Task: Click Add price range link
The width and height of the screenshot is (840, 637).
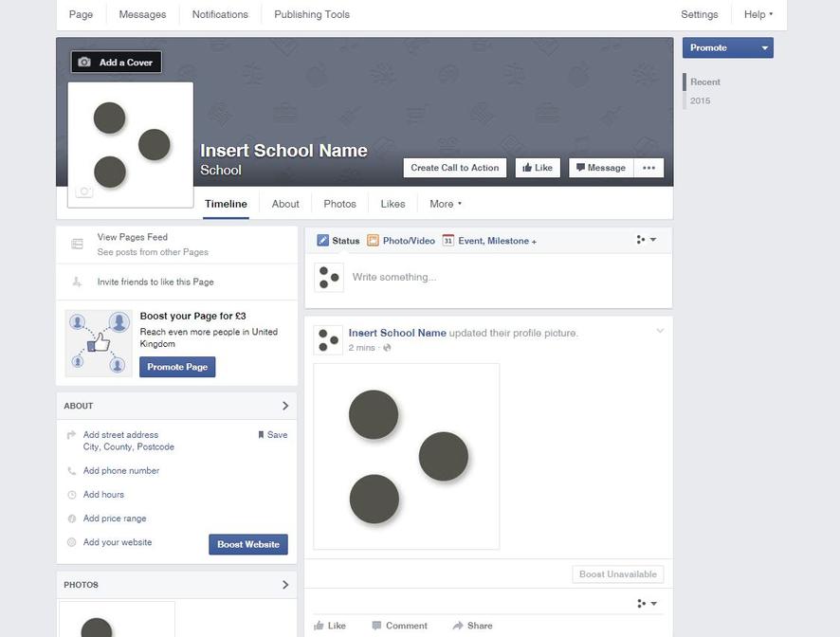Action: pyautogui.click(x=115, y=519)
